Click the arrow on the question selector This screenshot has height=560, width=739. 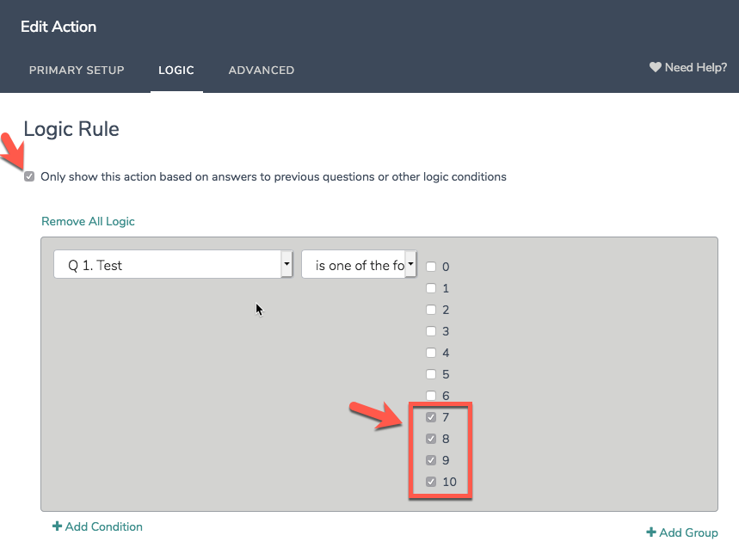286,266
